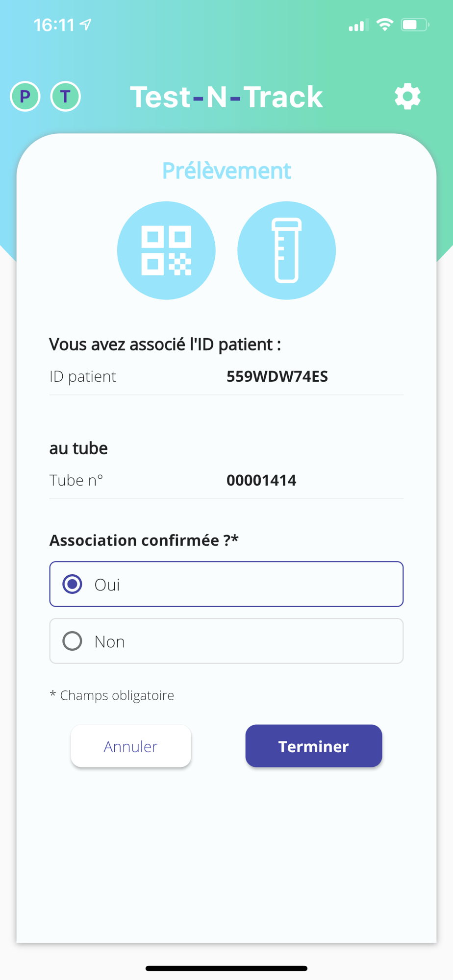453x980 pixels.
Task: Tap the QR code scan icon
Action: 166,250
